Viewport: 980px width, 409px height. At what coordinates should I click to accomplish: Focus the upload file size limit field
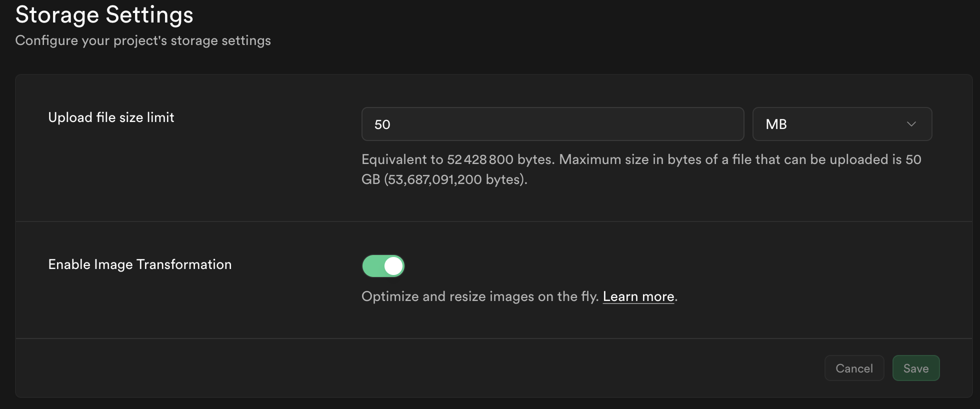coord(552,124)
